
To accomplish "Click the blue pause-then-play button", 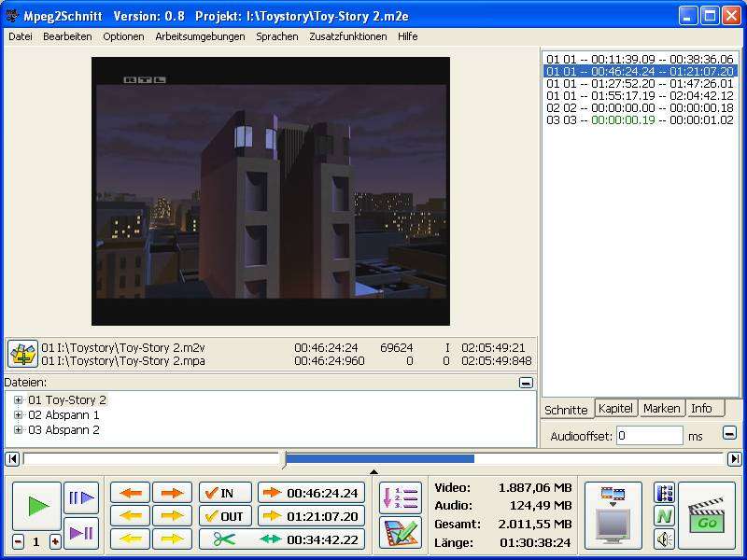I will (81, 497).
